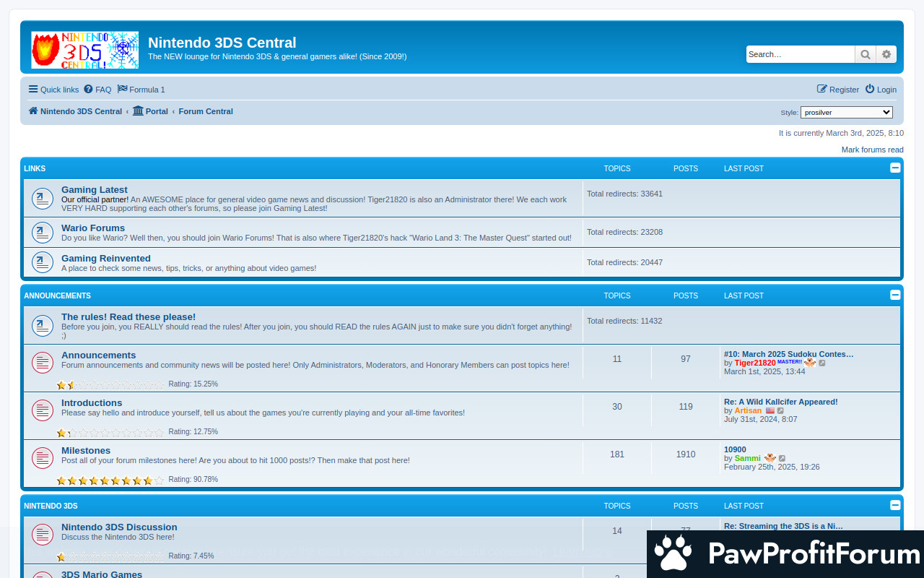Click the search magnifier button
Viewport: 924px width, 578px height.
[865, 54]
